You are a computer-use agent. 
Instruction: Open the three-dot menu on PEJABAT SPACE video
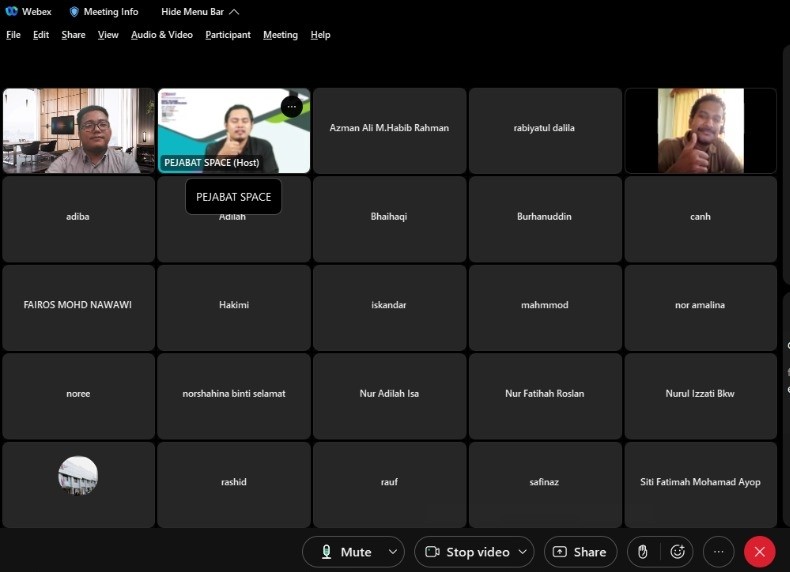coord(291,107)
